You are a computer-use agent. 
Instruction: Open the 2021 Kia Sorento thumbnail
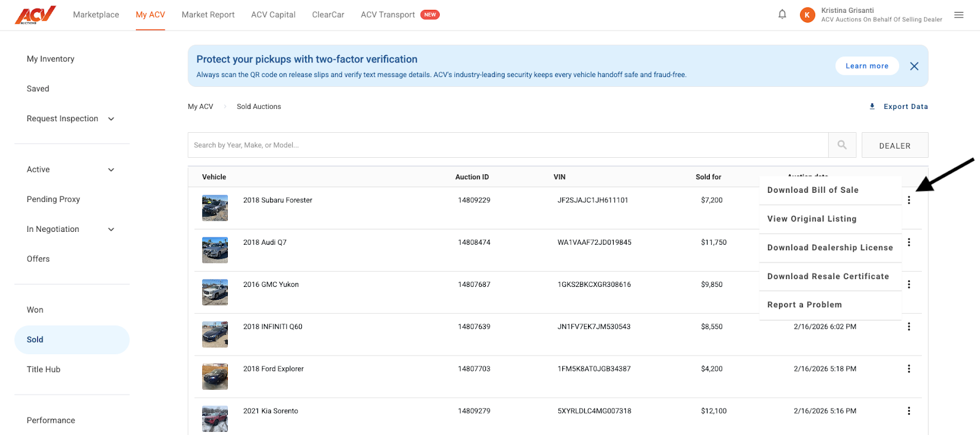[215, 419]
